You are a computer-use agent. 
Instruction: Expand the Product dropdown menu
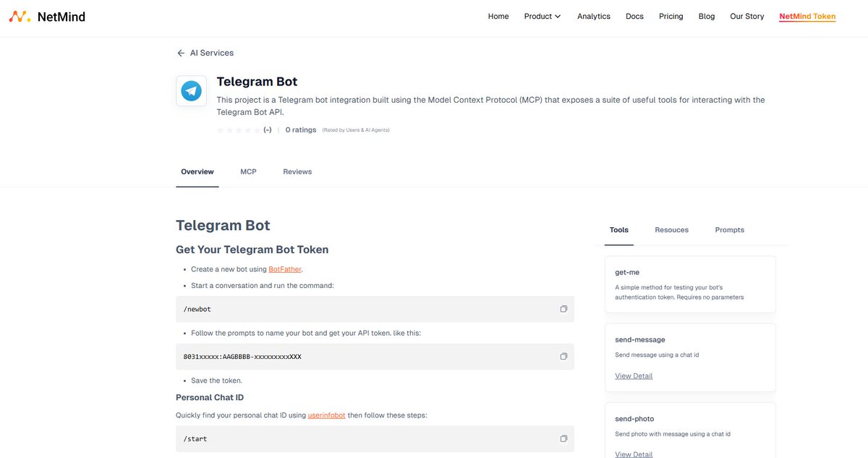(x=542, y=16)
